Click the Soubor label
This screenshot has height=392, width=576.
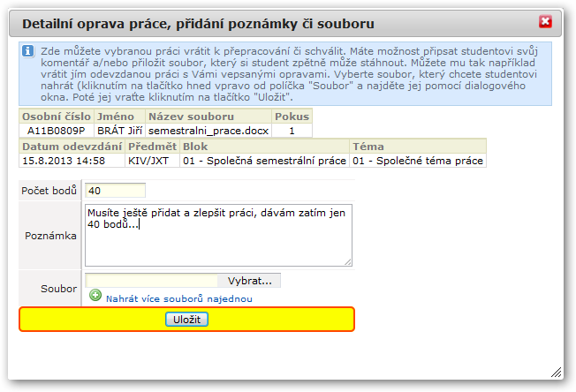[59, 289]
